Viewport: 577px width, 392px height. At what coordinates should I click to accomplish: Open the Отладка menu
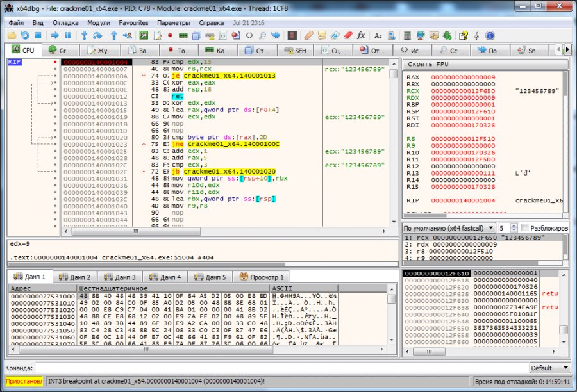pyautogui.click(x=65, y=22)
